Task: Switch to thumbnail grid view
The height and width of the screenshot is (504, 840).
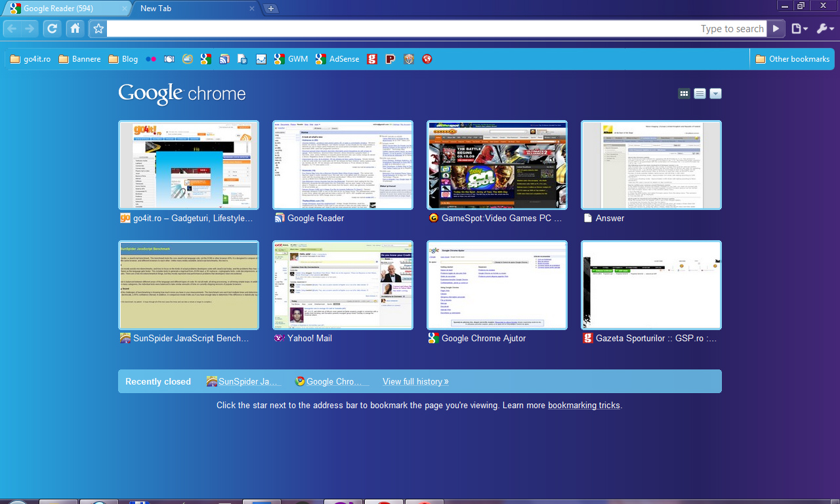Action: coord(684,94)
